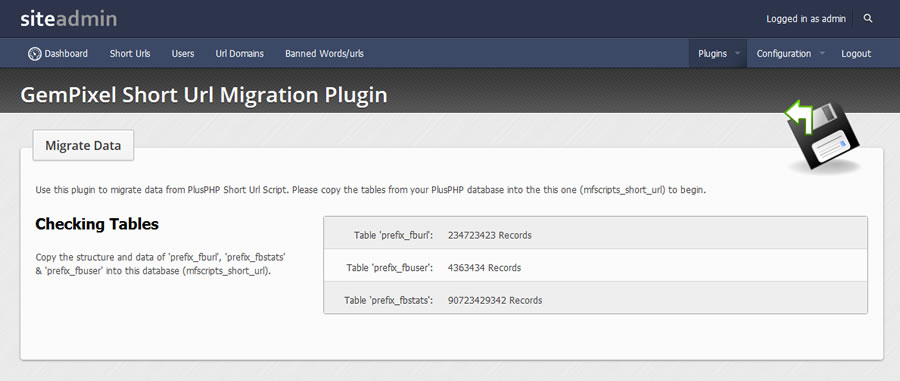The width and height of the screenshot is (900, 381).
Task: Open Banned Words/urls page
Action: pos(324,53)
